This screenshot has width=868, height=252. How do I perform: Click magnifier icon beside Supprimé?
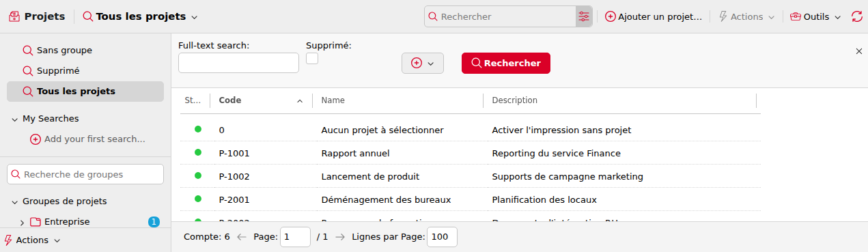pyautogui.click(x=28, y=71)
